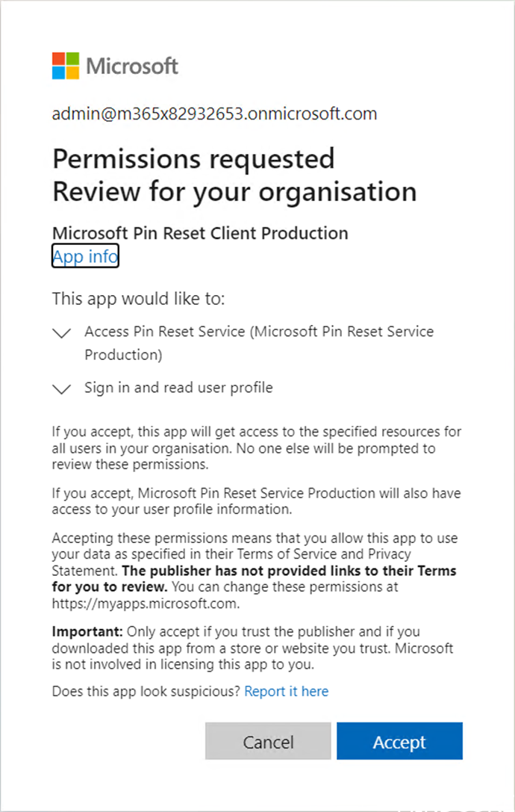Viewport: 515px width, 812px height.
Task: Expand the Access Pin Reset Service chevron
Action: 63,334
